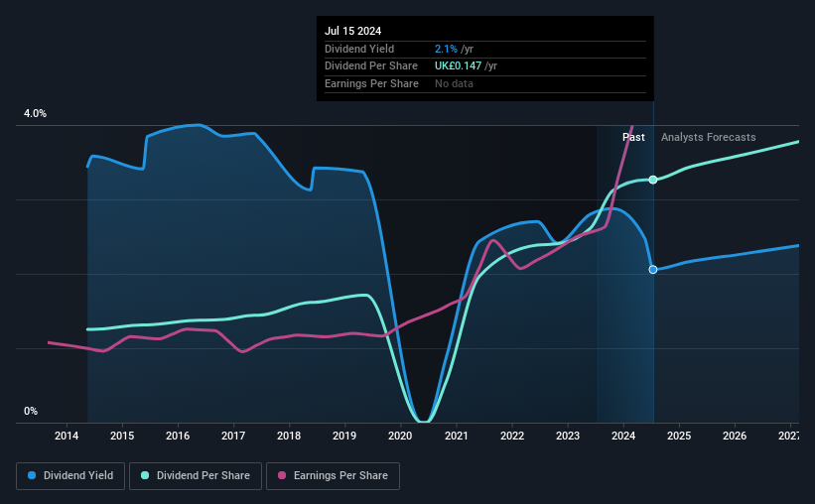Click the Past region label
The width and height of the screenshot is (815, 504).
[633, 137]
